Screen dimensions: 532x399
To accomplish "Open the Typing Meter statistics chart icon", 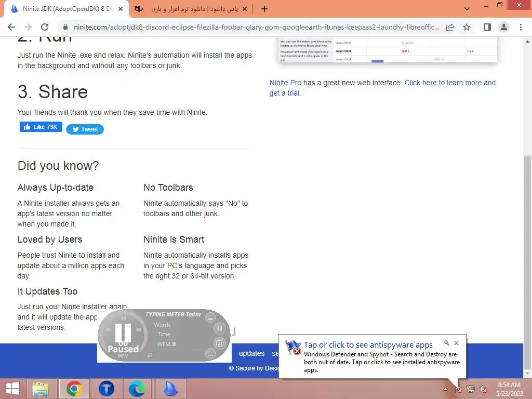I will (220, 343).
